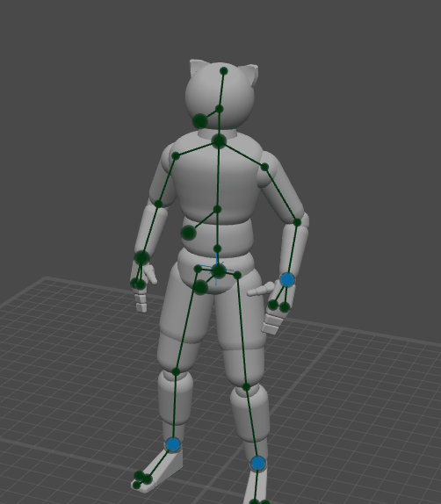Select the outer finger handle under the blue wrist, nearest the thumb
Viewport: 441px width, 504px height.
pos(273,305)
